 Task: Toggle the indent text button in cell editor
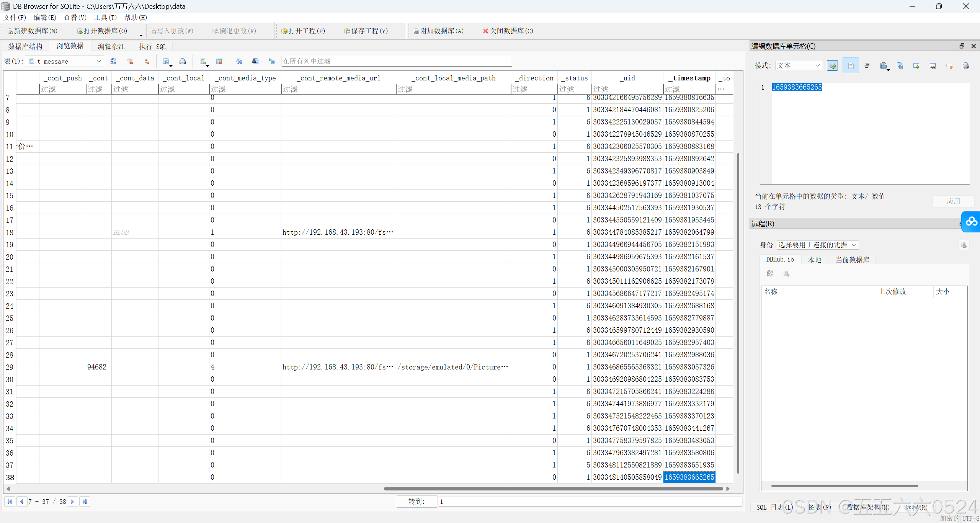pos(867,66)
